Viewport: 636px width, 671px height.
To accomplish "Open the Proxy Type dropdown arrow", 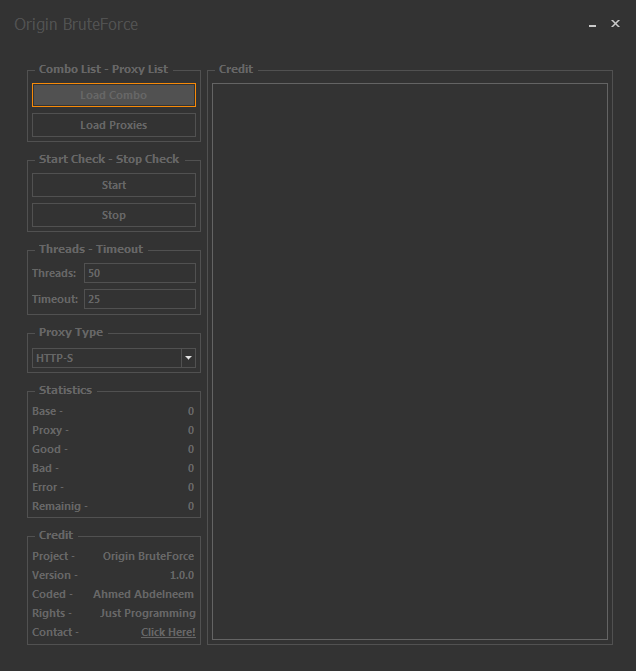I will [x=188, y=358].
